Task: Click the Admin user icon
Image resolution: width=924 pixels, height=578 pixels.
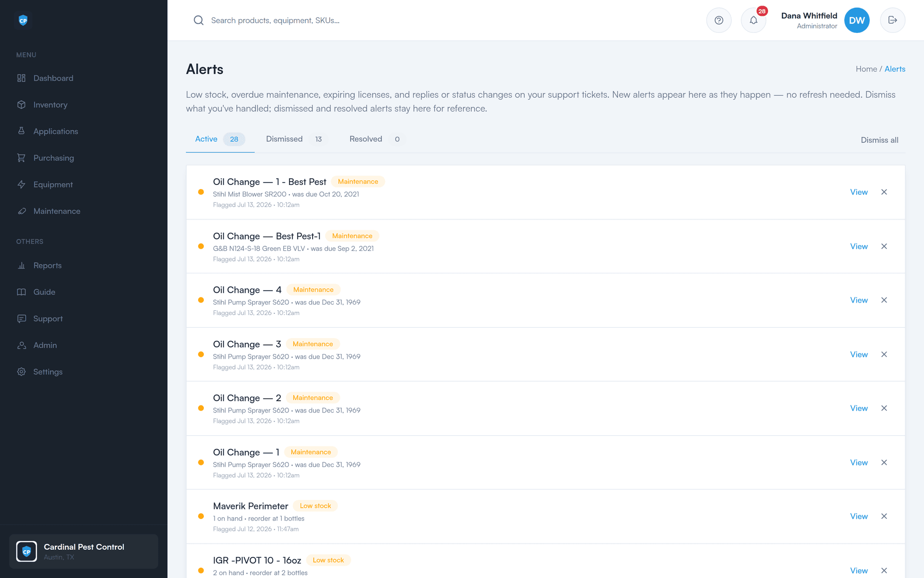Action: (22, 345)
